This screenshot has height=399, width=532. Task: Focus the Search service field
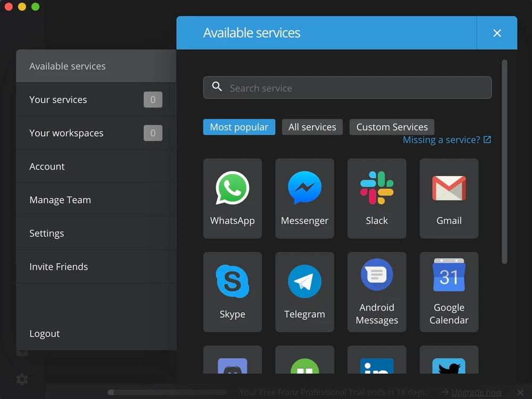[x=347, y=88]
